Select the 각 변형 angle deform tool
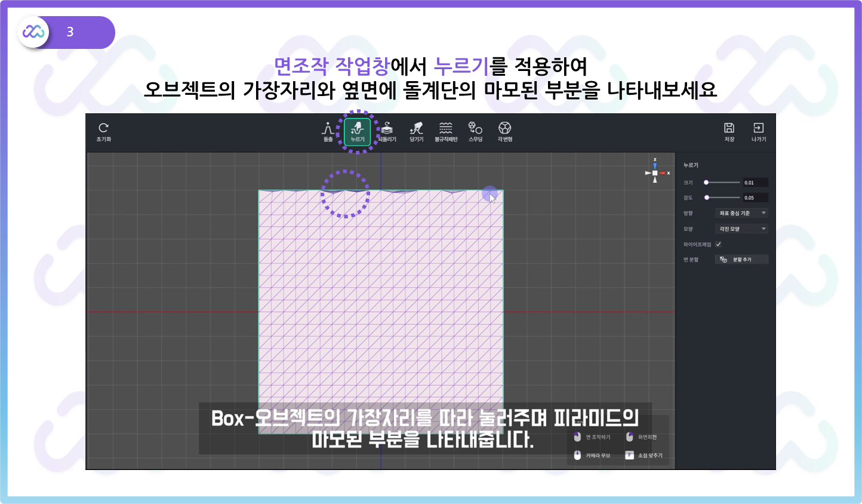 (x=504, y=132)
